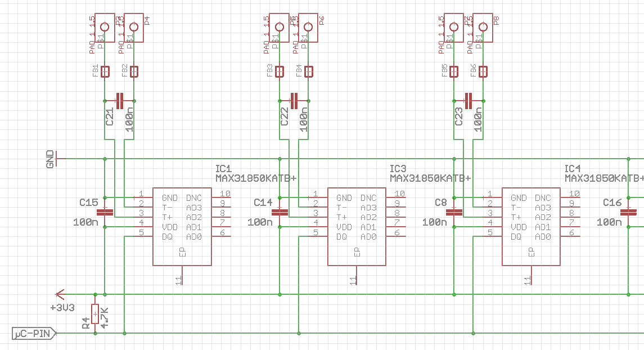The height and width of the screenshot is (350, 644).
Task: Select capacitor C15 symbol
Action: click(105, 212)
